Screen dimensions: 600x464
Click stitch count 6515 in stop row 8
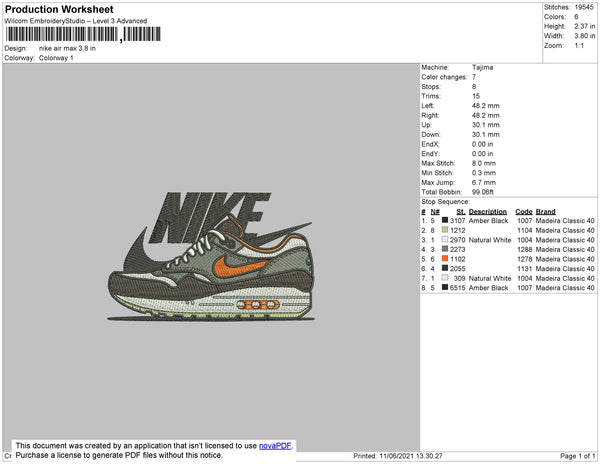(x=458, y=288)
